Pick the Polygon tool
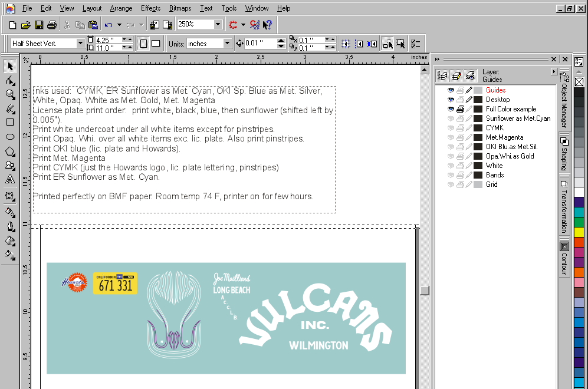The image size is (588, 389). point(10,151)
